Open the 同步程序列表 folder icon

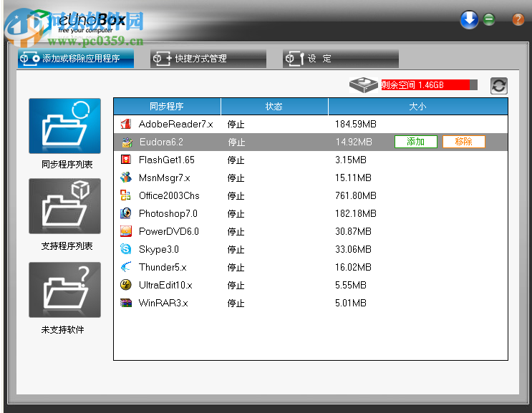point(65,126)
